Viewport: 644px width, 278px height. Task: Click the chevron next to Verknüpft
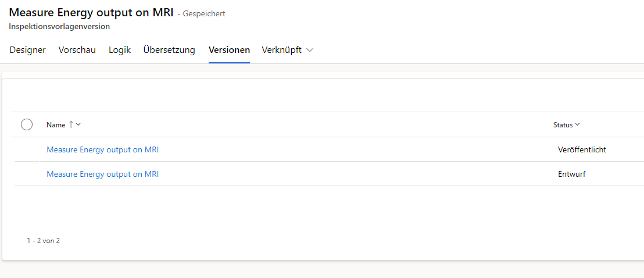coord(310,50)
